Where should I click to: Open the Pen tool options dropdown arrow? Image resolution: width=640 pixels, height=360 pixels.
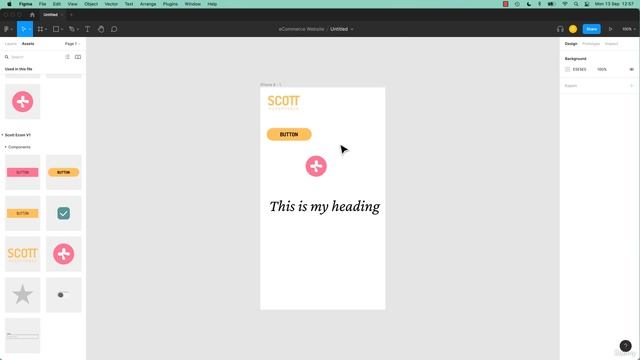tap(78, 29)
